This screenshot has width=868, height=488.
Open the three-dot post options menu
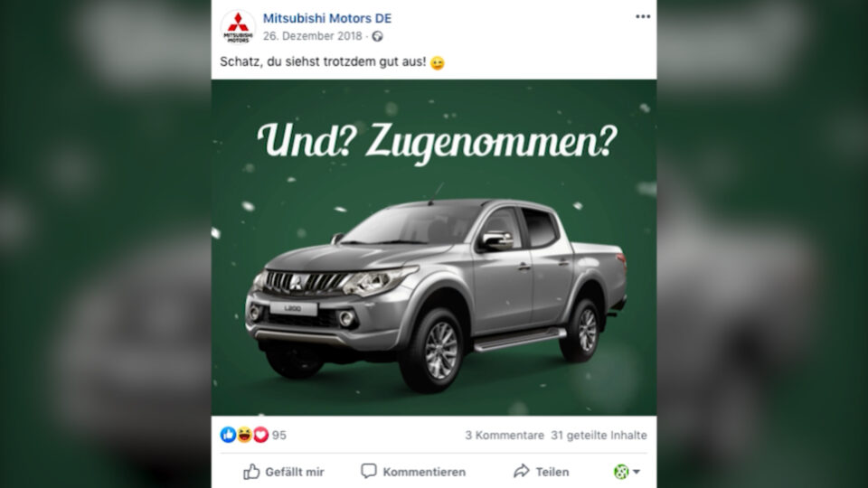(643, 16)
